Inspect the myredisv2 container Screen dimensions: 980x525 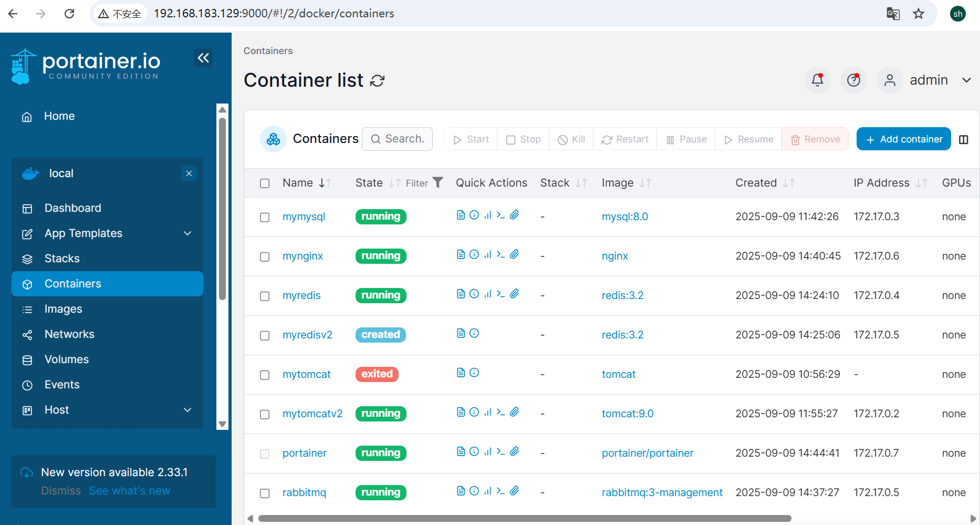click(474, 333)
